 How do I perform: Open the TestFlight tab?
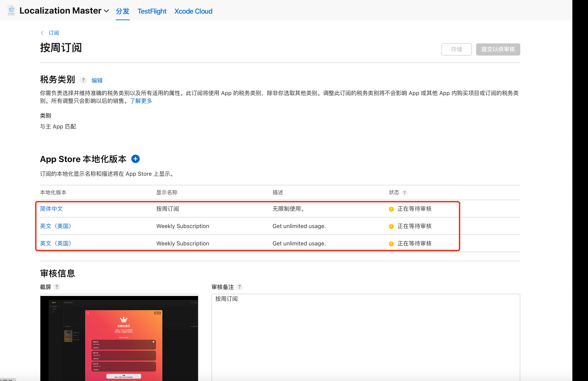152,11
